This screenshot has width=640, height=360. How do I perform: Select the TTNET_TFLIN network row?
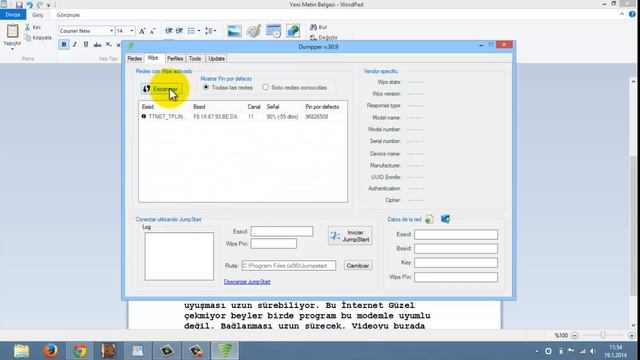pyautogui.click(x=243, y=117)
